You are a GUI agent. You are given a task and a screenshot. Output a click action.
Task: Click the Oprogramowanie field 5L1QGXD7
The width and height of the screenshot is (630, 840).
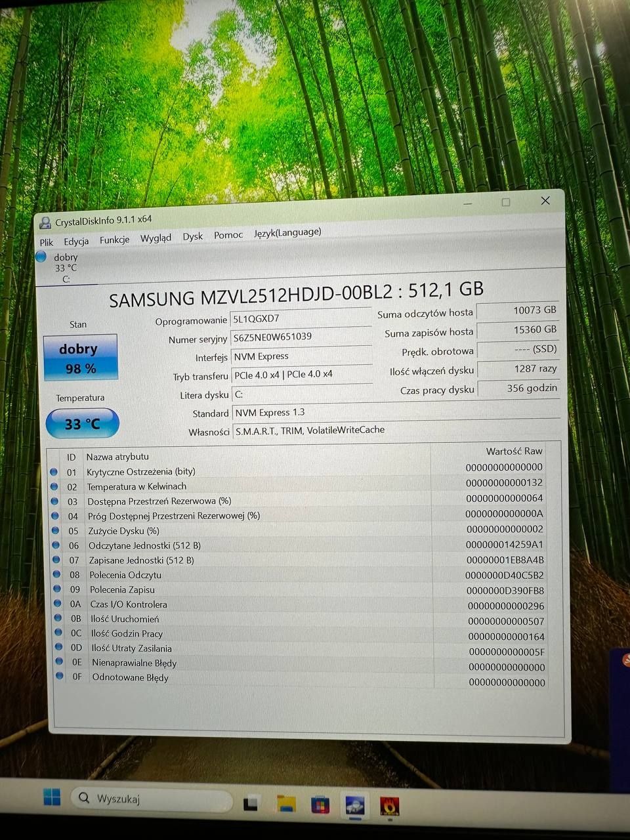coord(301,318)
